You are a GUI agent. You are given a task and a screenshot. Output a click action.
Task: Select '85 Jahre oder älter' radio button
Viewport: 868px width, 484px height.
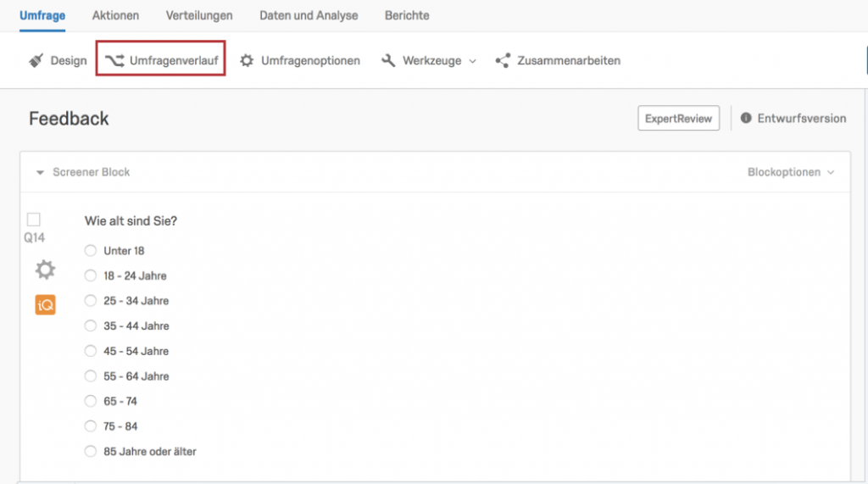(90, 451)
